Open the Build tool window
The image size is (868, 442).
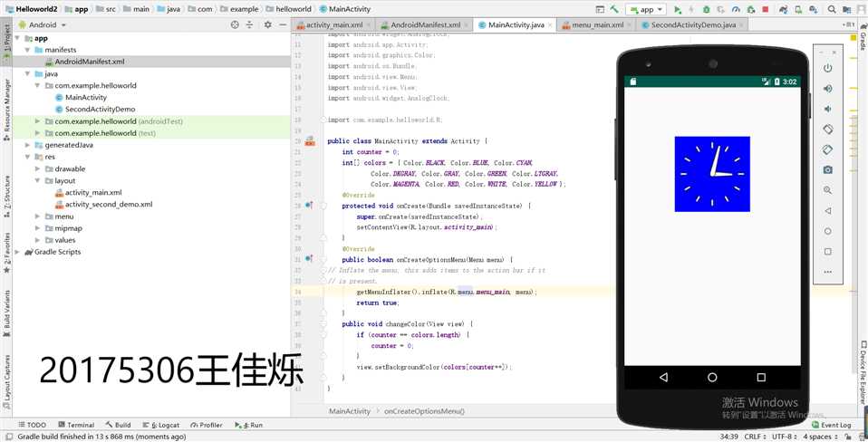118,425
